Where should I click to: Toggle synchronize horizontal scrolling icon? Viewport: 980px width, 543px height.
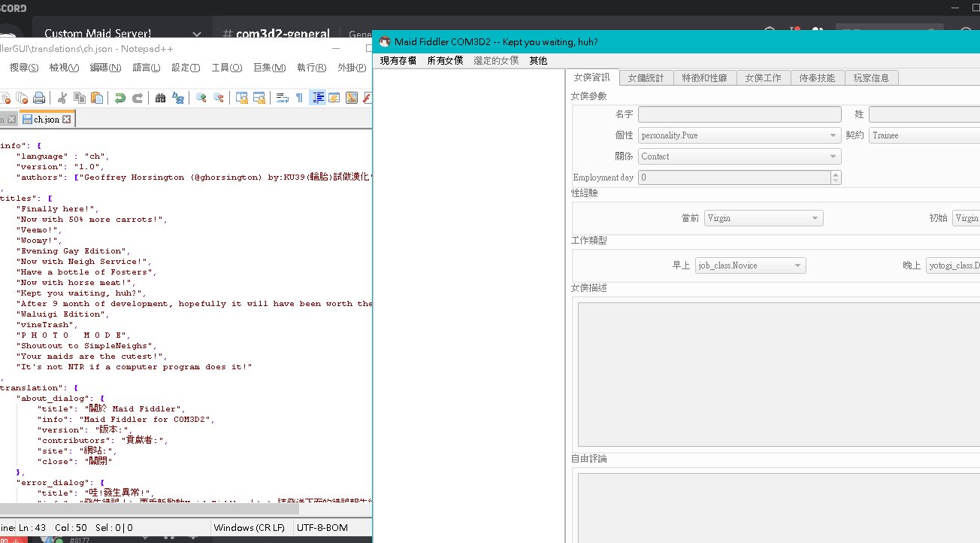[x=259, y=98]
